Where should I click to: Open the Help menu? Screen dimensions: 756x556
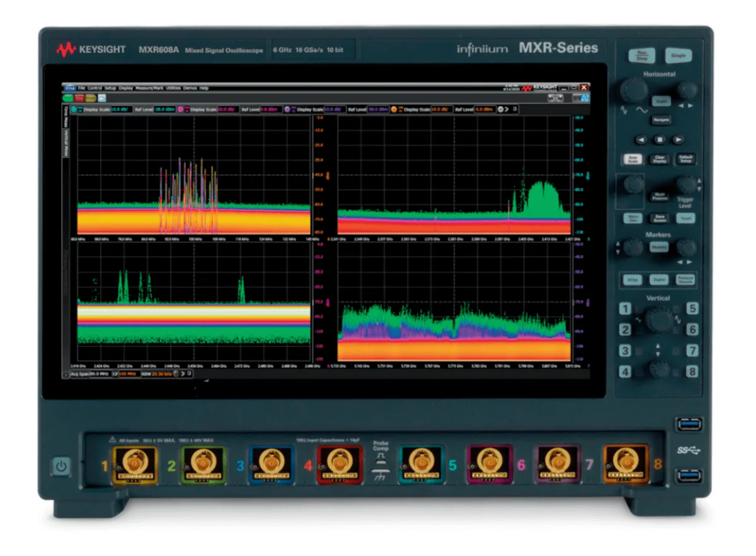[204, 88]
